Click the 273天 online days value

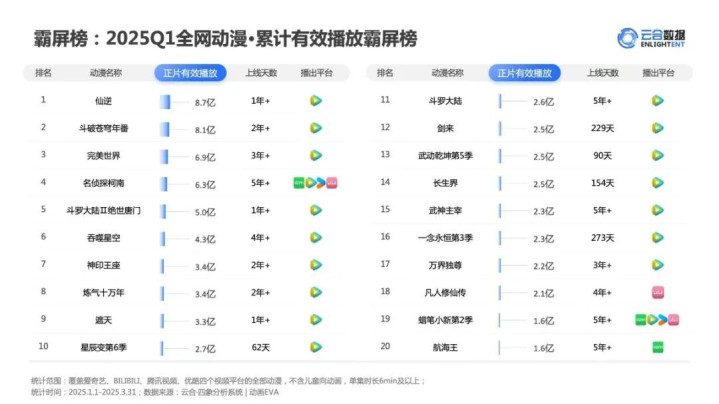coord(603,238)
